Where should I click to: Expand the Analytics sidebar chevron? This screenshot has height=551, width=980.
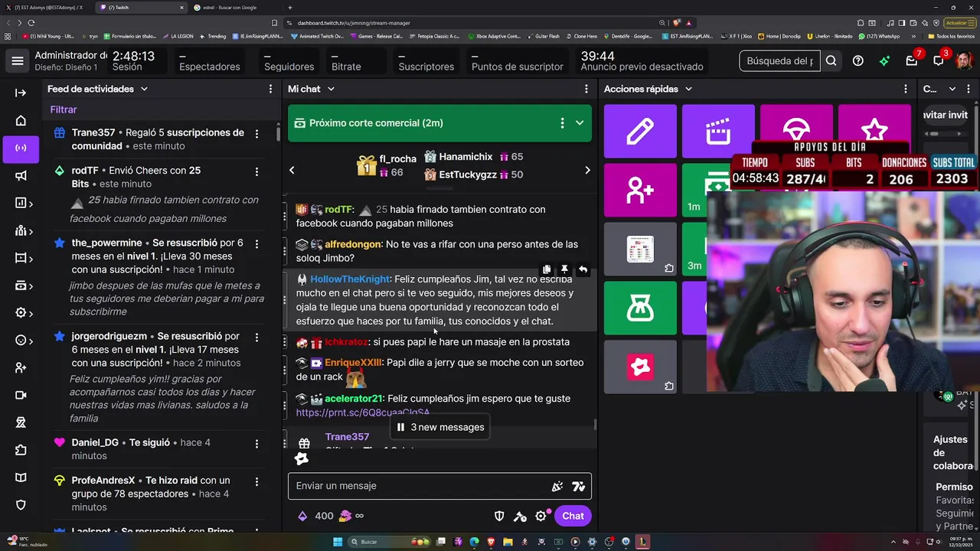[x=30, y=204]
